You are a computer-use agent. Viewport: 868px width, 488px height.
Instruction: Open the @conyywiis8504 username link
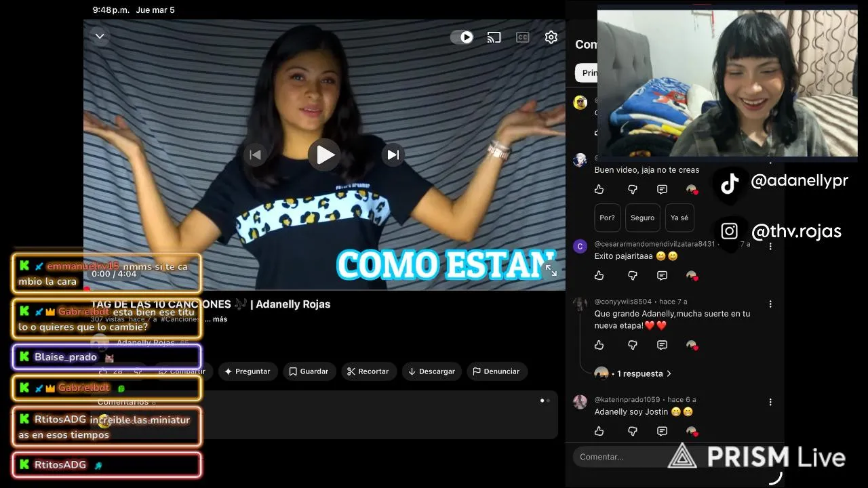coord(623,302)
